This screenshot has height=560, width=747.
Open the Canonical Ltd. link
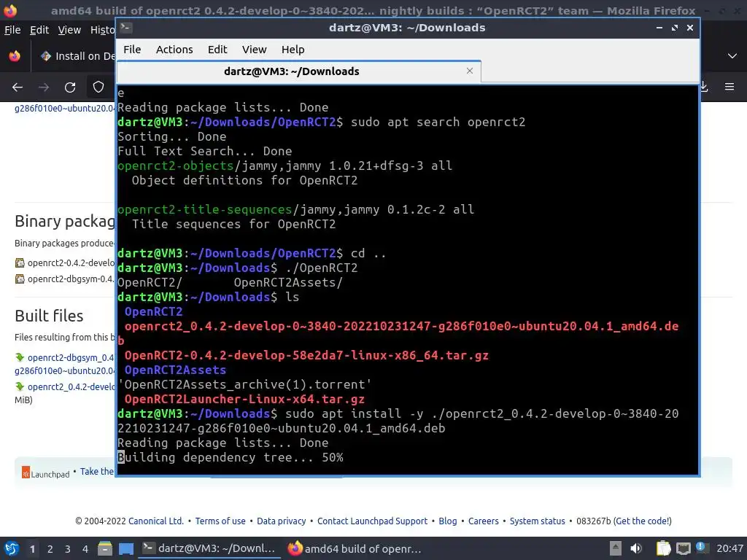pos(156,521)
